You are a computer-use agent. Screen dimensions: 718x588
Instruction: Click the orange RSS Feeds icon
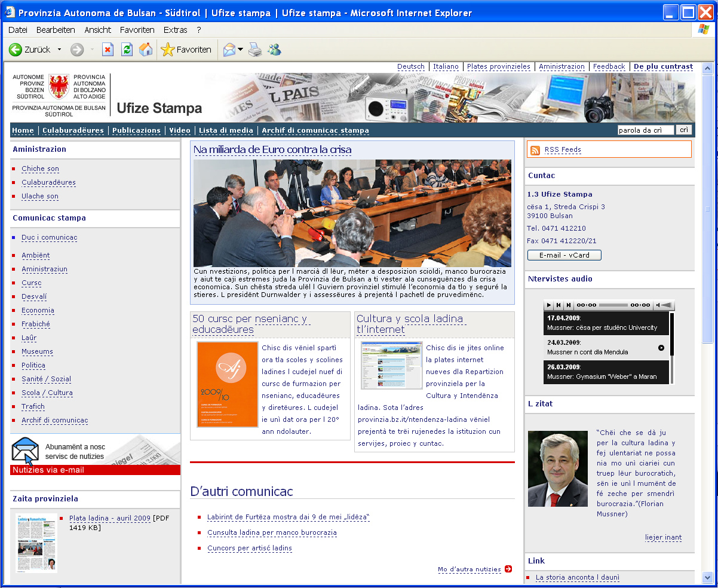pos(535,150)
